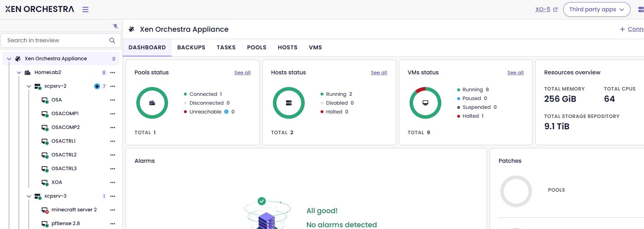
Task: Click the info icon next to Unreachable
Action: click(x=226, y=112)
